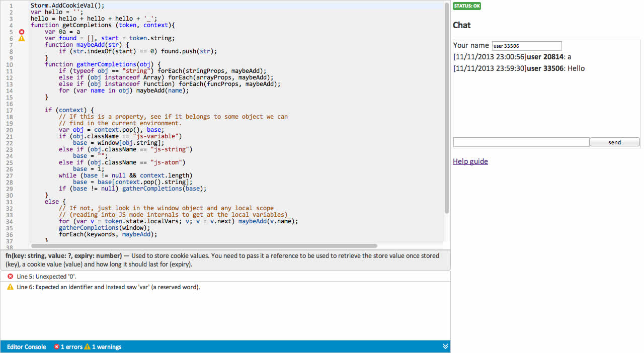
Task: Click the warning icon in Editor Console bar
Action: pyautogui.click(x=87, y=346)
